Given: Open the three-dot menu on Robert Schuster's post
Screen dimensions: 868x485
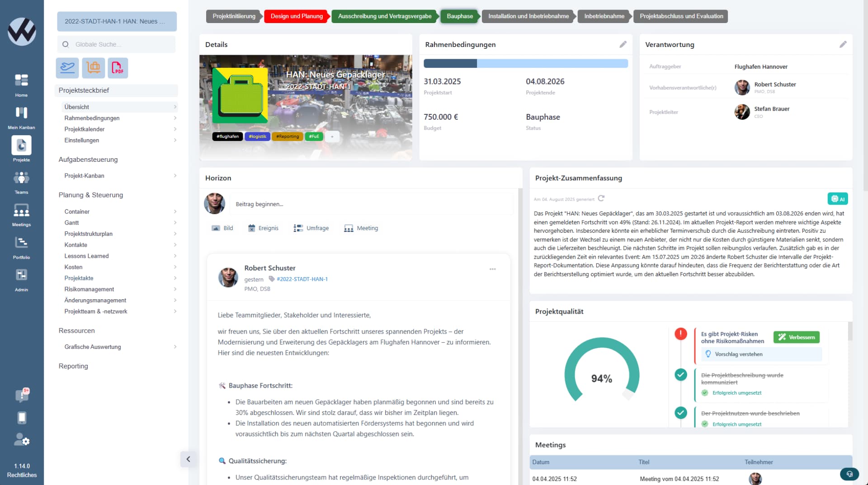Looking at the screenshot, I should (x=492, y=269).
